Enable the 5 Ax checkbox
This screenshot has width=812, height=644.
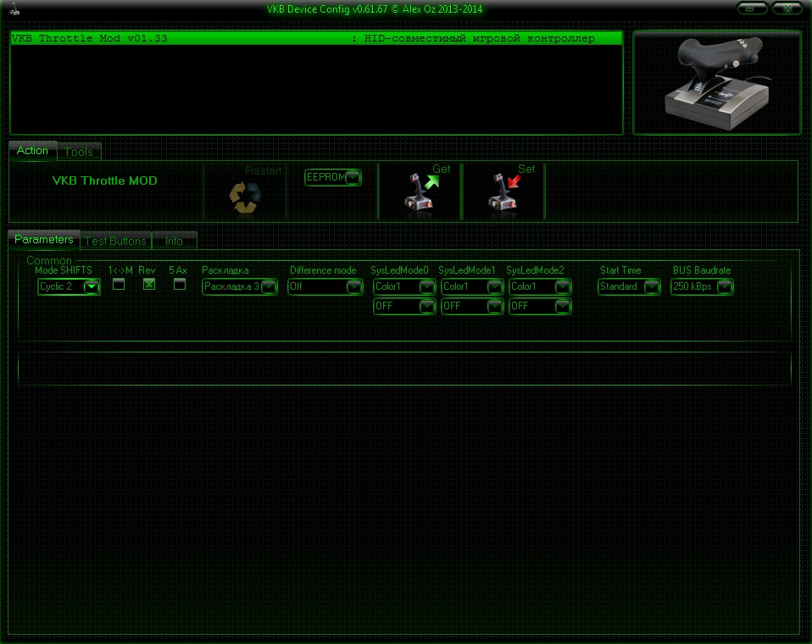(x=179, y=284)
